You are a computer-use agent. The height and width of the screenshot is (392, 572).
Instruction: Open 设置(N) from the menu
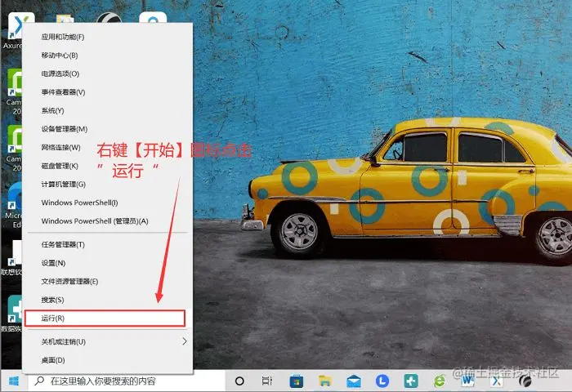pos(107,263)
